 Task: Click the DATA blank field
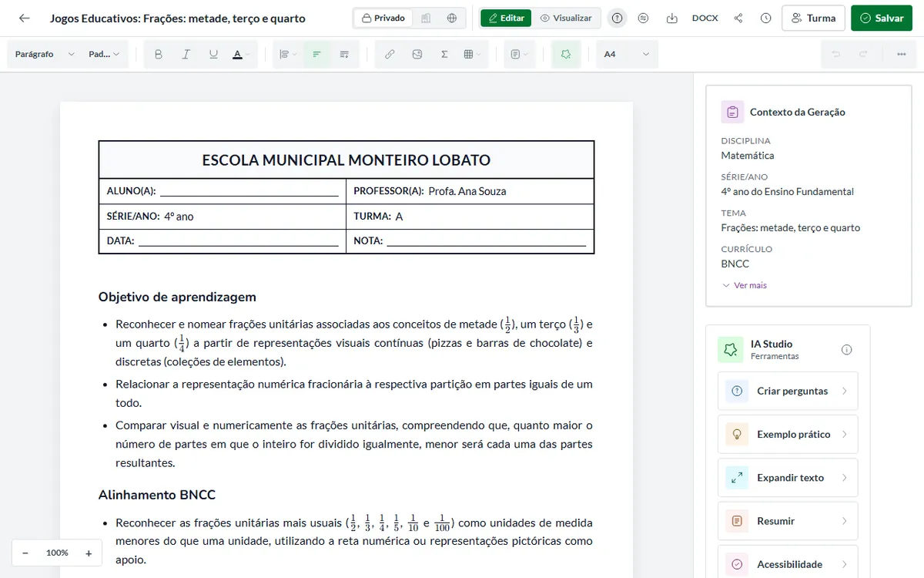pyautogui.click(x=239, y=240)
